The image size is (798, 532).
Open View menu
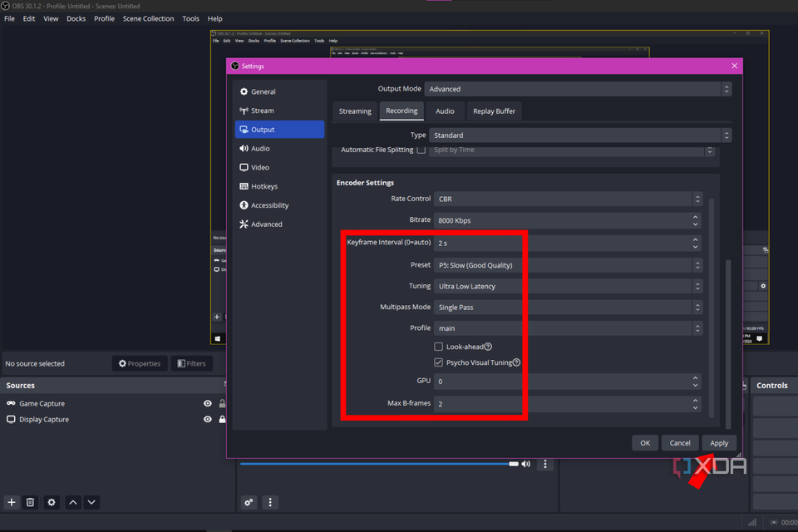tap(51, 18)
